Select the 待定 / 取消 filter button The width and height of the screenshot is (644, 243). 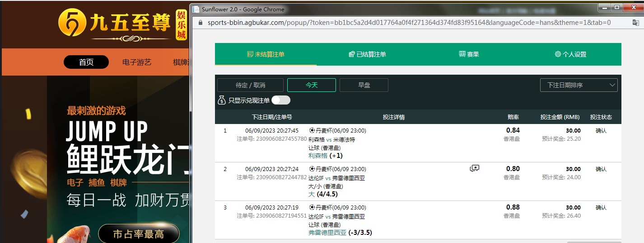pyautogui.click(x=250, y=85)
